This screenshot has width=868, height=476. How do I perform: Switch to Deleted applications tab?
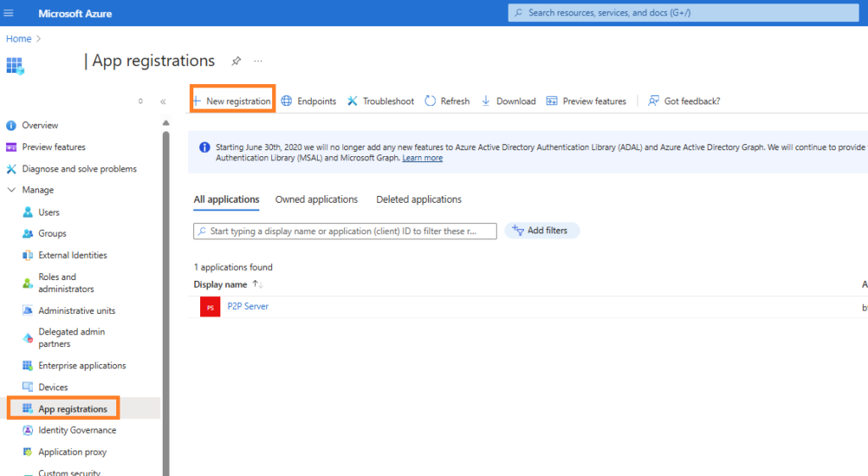click(419, 199)
